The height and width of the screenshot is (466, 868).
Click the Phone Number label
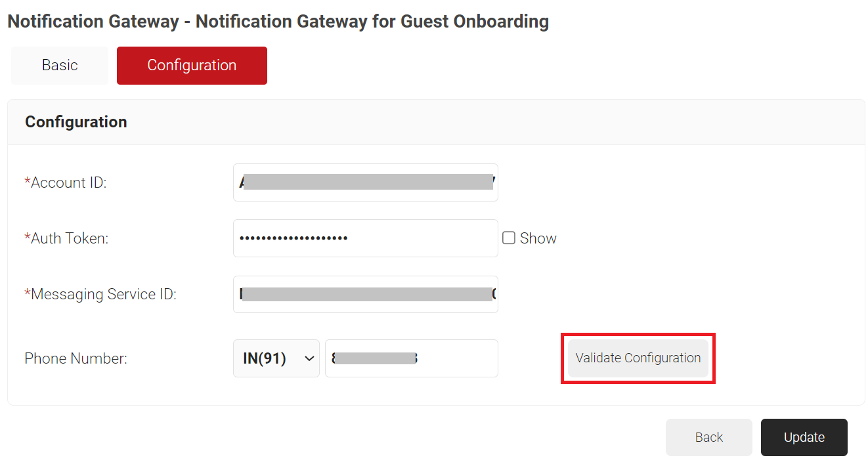[x=76, y=358]
